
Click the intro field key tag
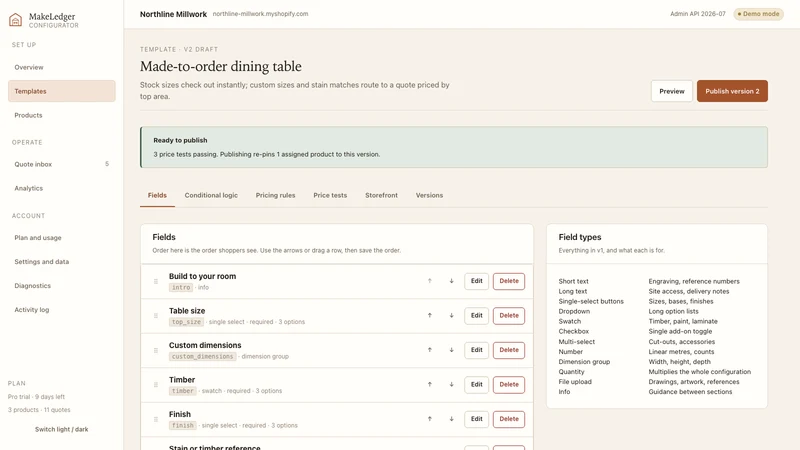click(x=181, y=288)
